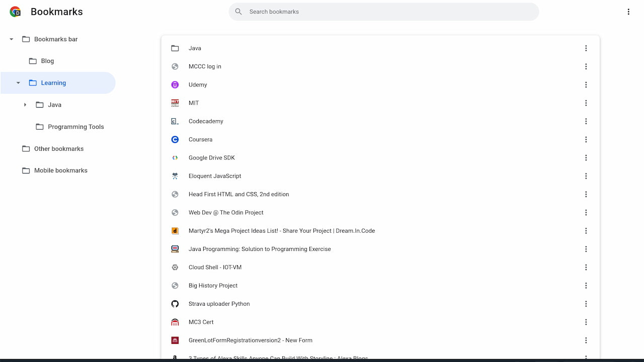Screen dimensions: 644x362
Task: Click the Mobile bookmarks folder icon
Action: [x=26, y=170]
